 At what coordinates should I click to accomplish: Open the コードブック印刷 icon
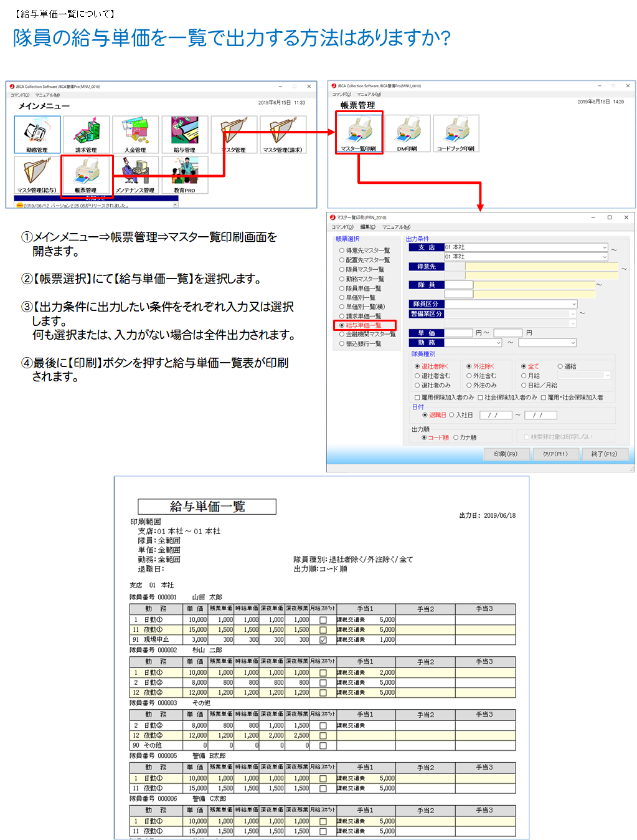pyautogui.click(x=456, y=133)
